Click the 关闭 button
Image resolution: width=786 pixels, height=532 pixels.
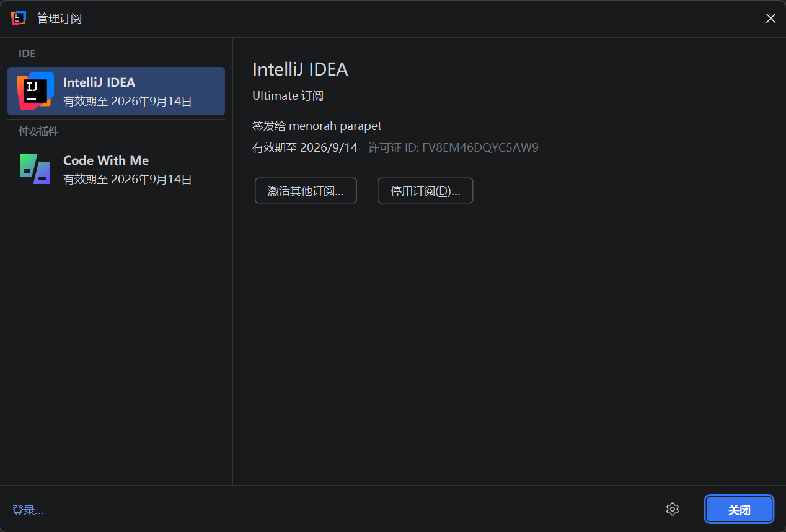coord(739,510)
